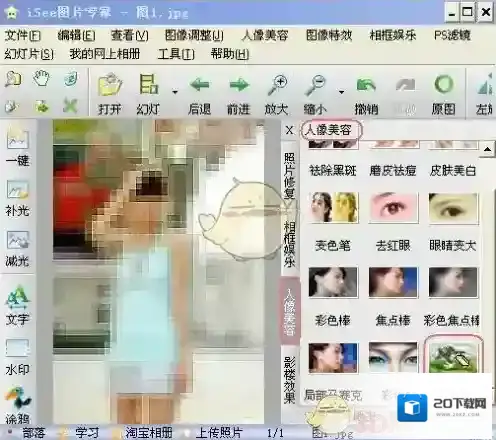Open the 图像调整 menu
The image size is (496, 440).
coord(194,35)
